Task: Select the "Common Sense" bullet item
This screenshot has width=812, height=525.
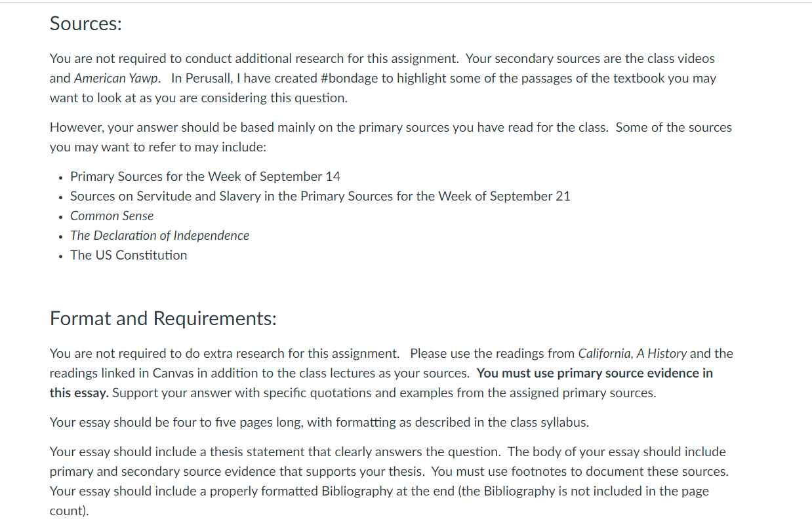Action: point(112,216)
